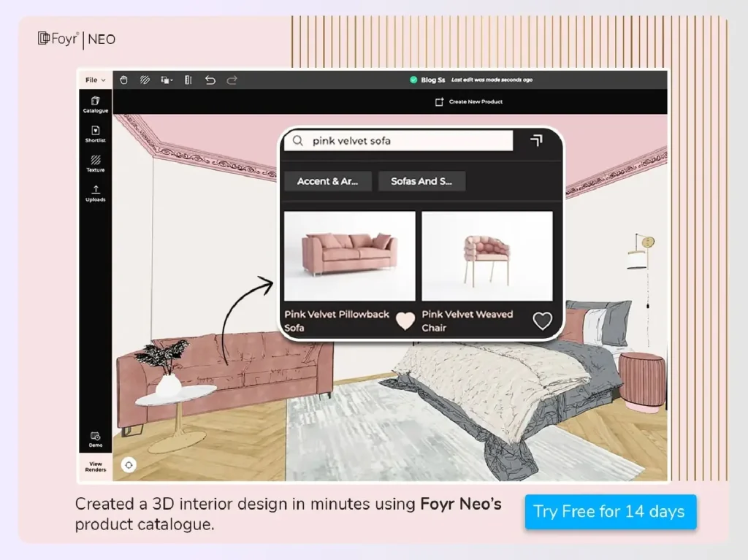Image resolution: width=748 pixels, height=560 pixels.
Task: Select the Shortlist sidebar icon
Action: point(94,134)
